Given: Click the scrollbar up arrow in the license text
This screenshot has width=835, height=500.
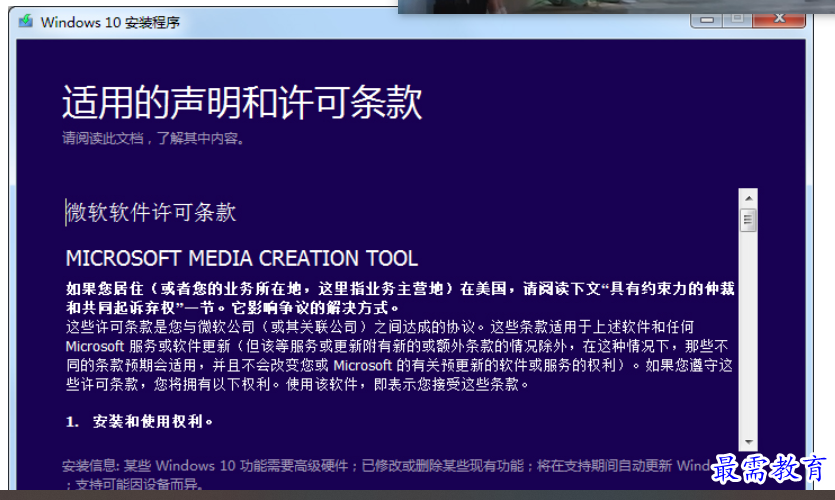Looking at the screenshot, I should [748, 198].
